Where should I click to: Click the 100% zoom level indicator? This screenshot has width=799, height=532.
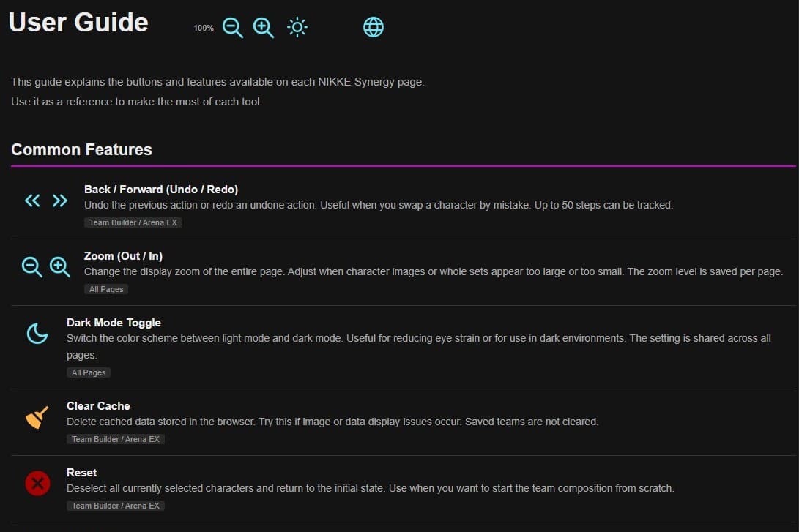click(204, 28)
